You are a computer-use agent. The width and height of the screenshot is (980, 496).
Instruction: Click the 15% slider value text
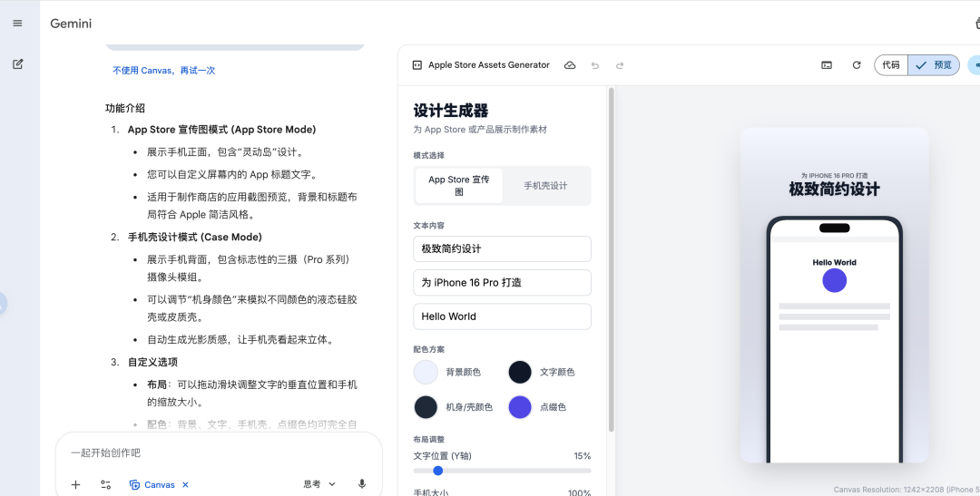point(582,456)
